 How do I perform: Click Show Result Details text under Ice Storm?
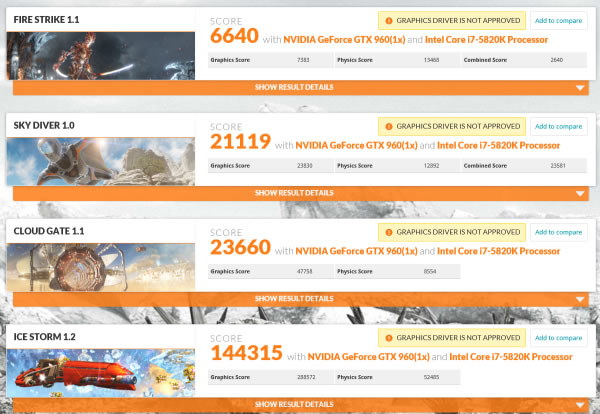294,404
